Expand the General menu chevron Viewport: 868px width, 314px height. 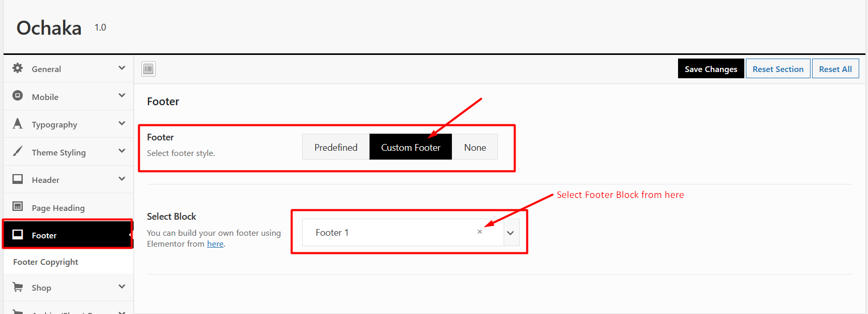[x=122, y=68]
